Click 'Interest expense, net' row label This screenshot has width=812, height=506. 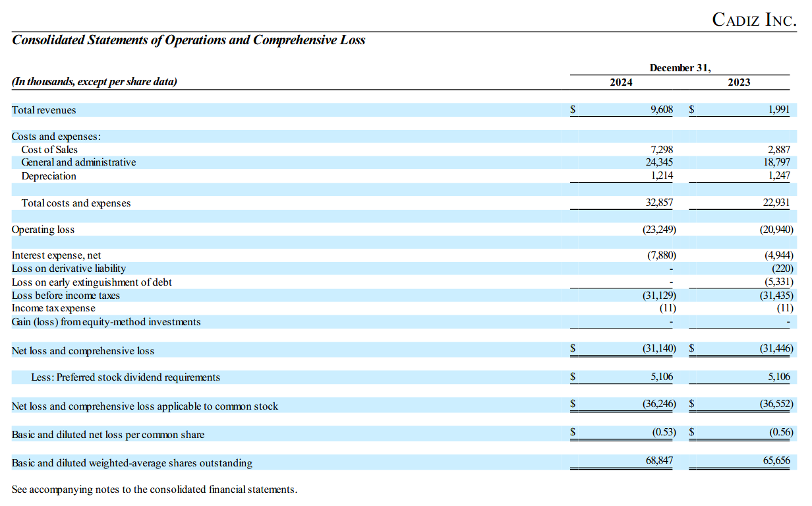[x=56, y=255]
